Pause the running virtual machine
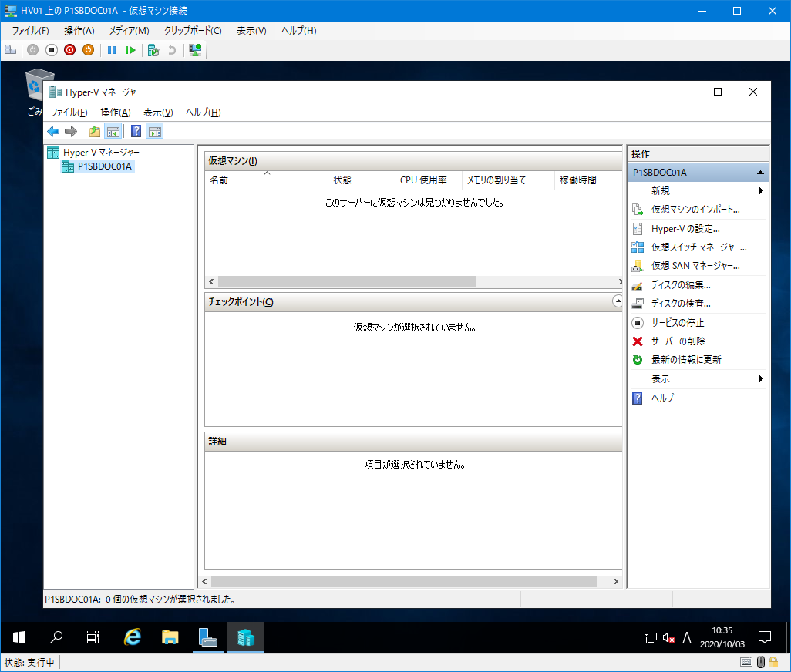 pyautogui.click(x=112, y=49)
